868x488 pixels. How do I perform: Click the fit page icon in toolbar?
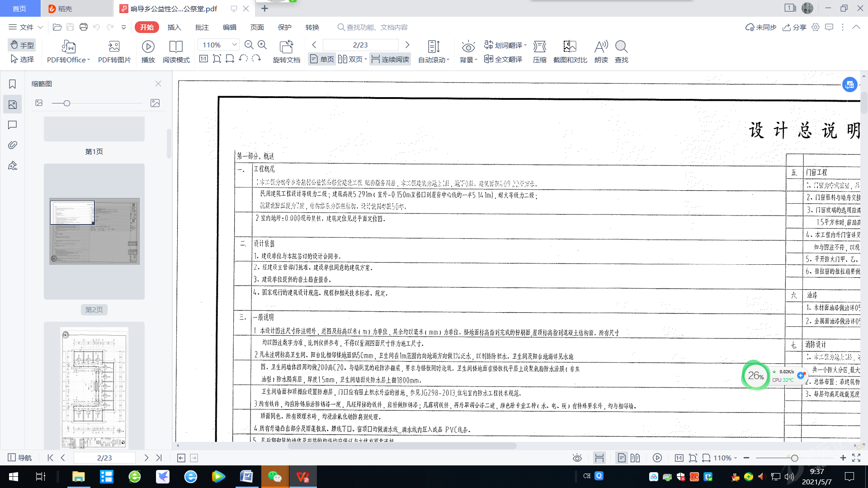[217, 59]
